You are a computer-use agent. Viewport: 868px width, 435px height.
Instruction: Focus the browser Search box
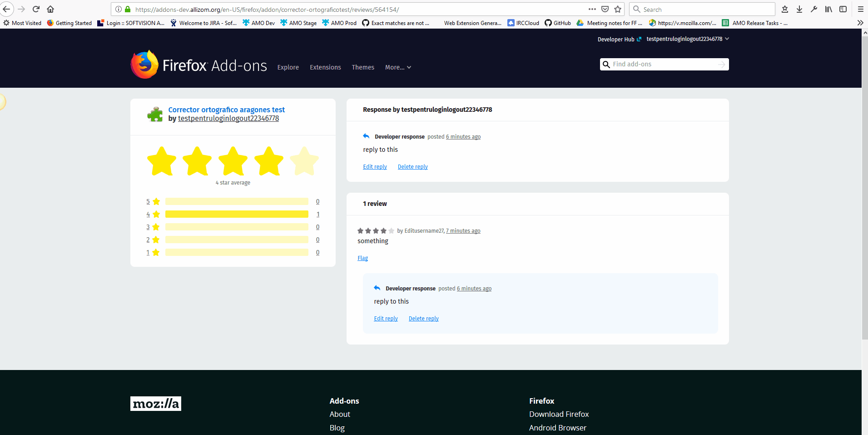tap(702, 9)
